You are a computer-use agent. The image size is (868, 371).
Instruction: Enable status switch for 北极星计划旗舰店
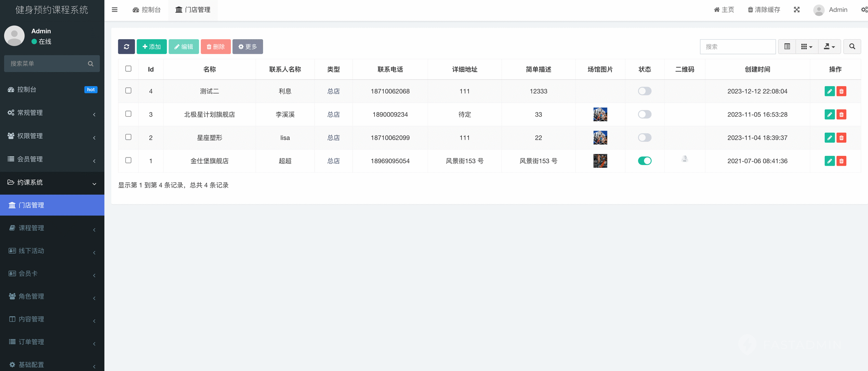[x=644, y=114]
